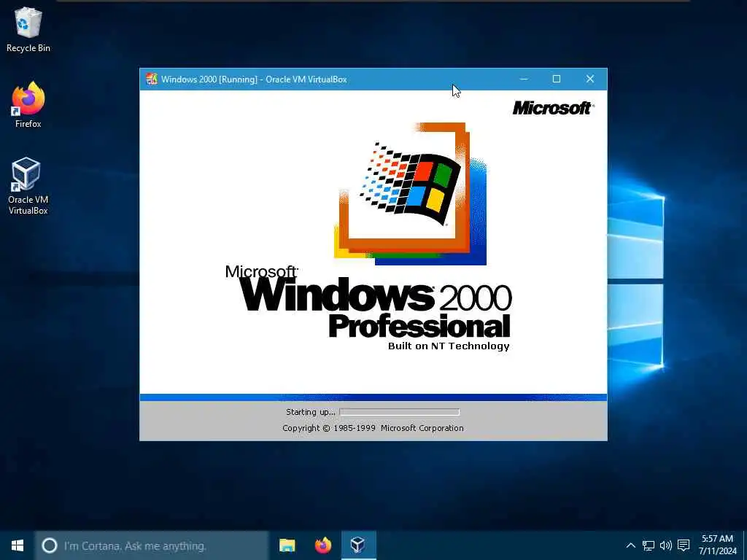Click the Cortana circle icon
This screenshot has width=747, height=560.
[50, 545]
